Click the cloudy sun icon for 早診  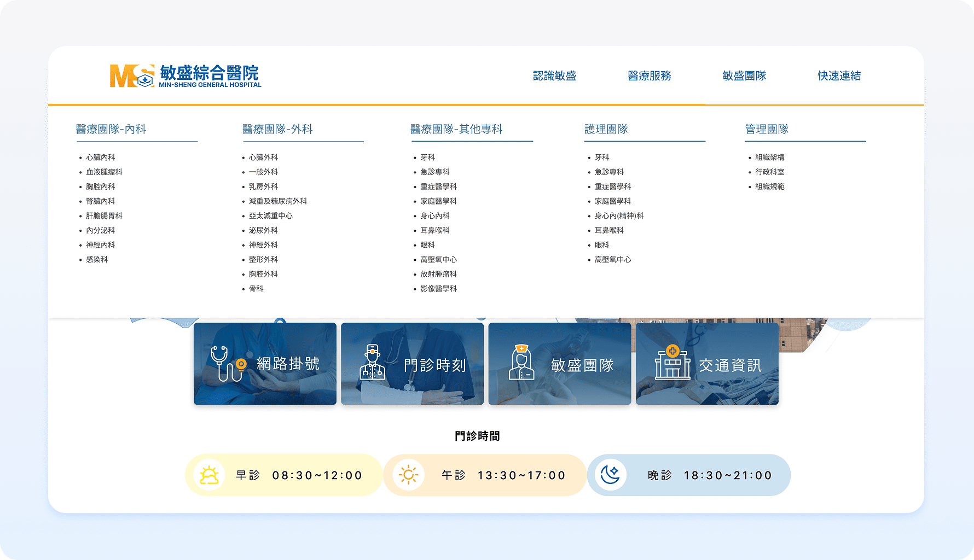(x=210, y=475)
